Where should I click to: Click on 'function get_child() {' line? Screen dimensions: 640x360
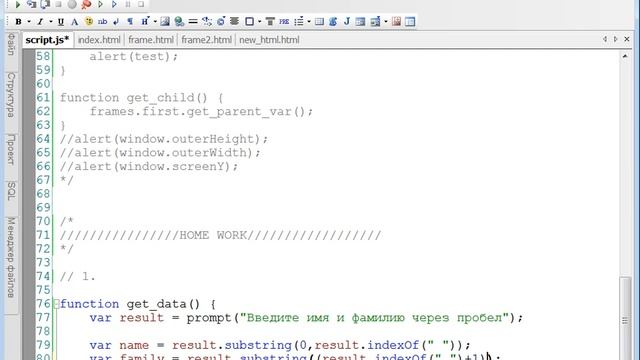(x=142, y=98)
